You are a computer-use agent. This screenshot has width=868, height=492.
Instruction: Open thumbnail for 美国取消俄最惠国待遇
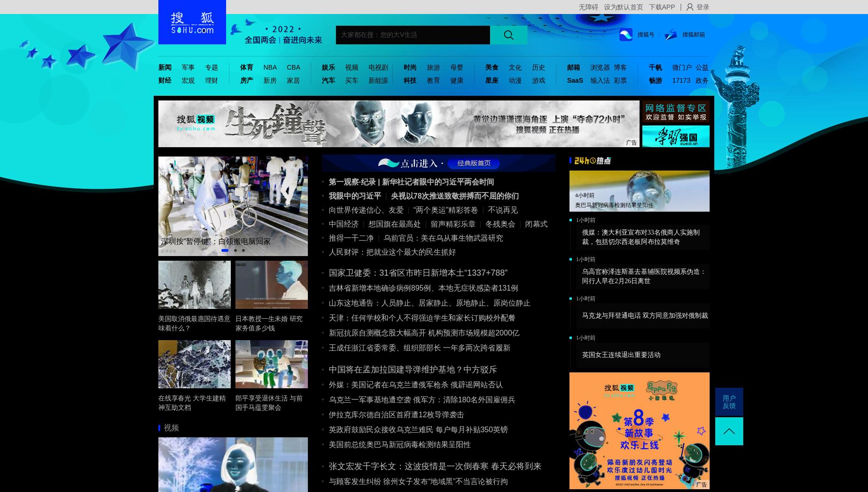pyautogui.click(x=194, y=285)
